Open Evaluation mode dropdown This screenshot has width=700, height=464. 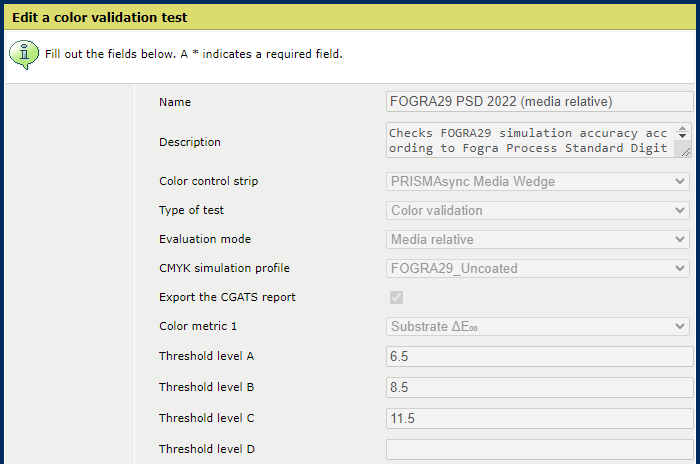[x=538, y=240]
